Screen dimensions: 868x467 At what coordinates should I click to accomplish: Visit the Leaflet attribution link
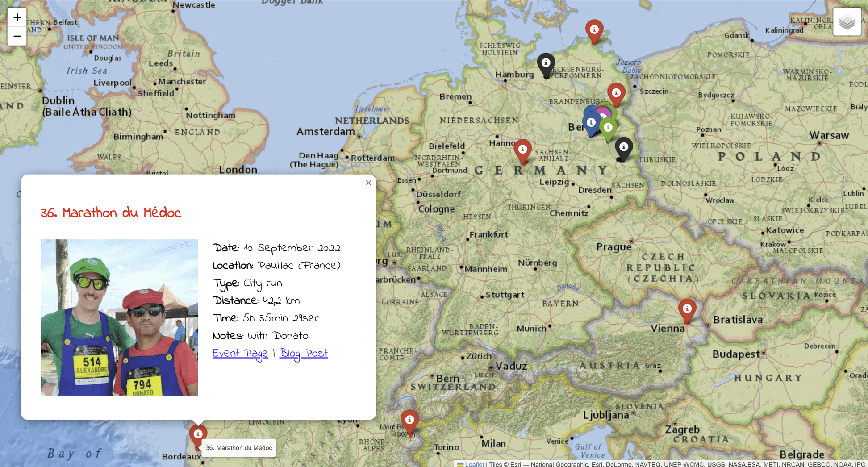point(474,464)
